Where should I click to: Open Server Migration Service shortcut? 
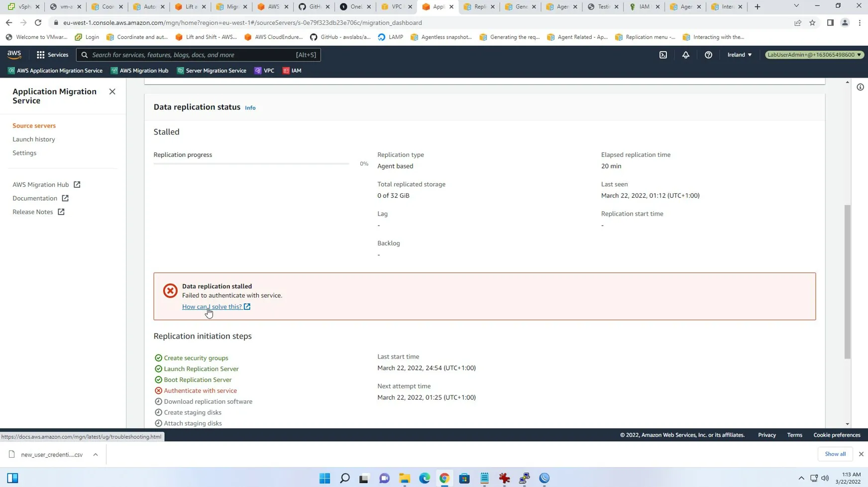212,71
